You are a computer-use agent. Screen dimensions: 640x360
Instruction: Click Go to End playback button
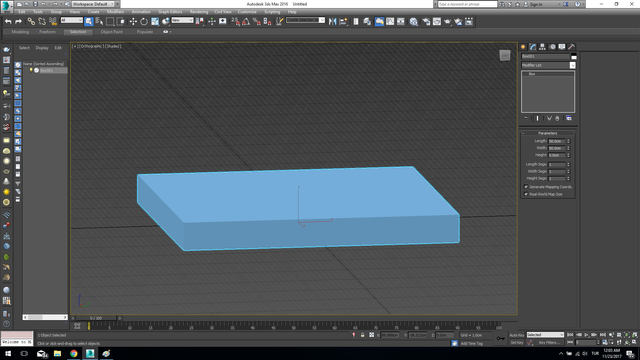pyautogui.click(x=602, y=335)
